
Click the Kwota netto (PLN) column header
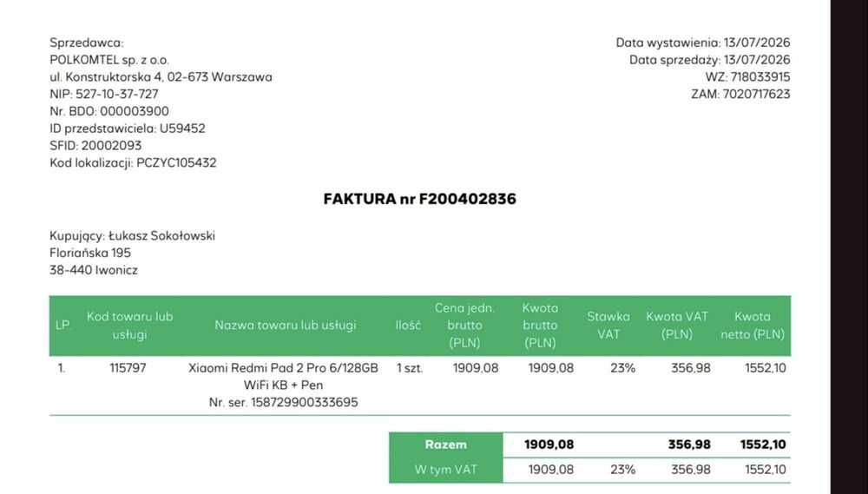pos(753,325)
